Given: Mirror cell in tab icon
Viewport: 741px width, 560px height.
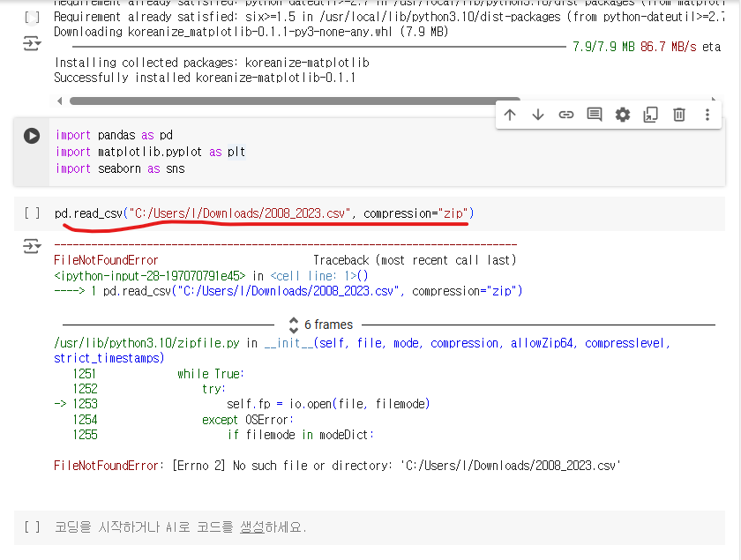Looking at the screenshot, I should pos(651,115).
